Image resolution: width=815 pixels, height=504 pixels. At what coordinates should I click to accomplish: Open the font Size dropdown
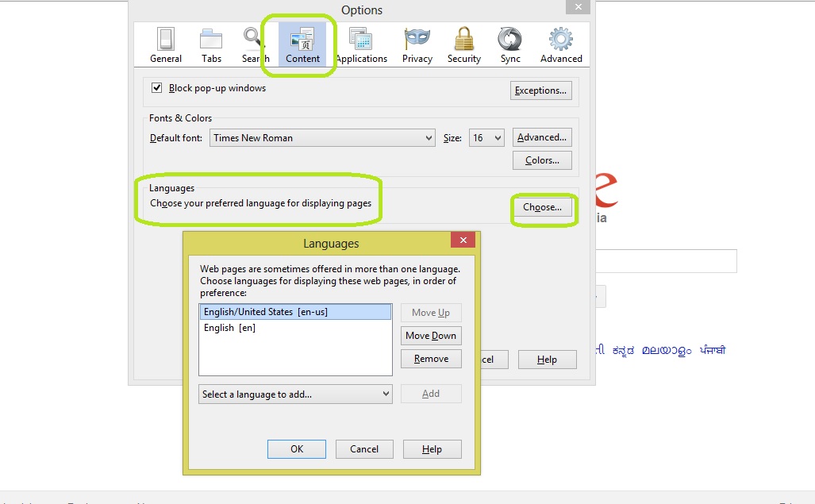[x=486, y=137]
